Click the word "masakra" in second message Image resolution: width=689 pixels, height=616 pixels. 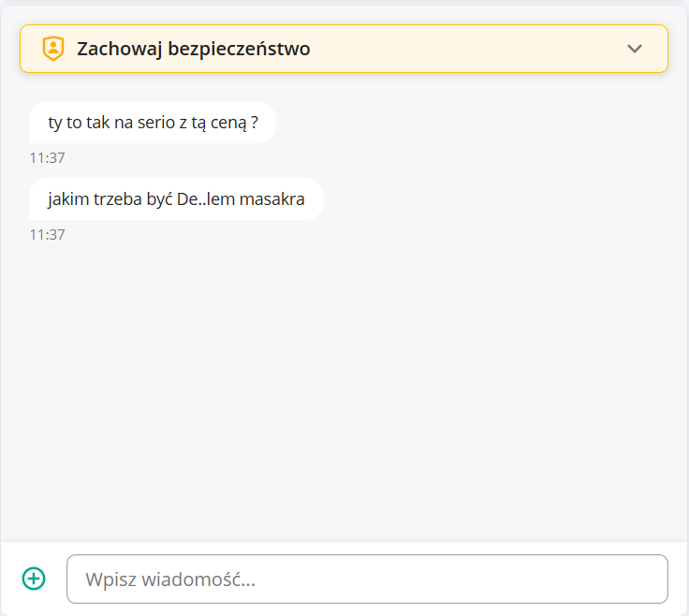tap(275, 199)
